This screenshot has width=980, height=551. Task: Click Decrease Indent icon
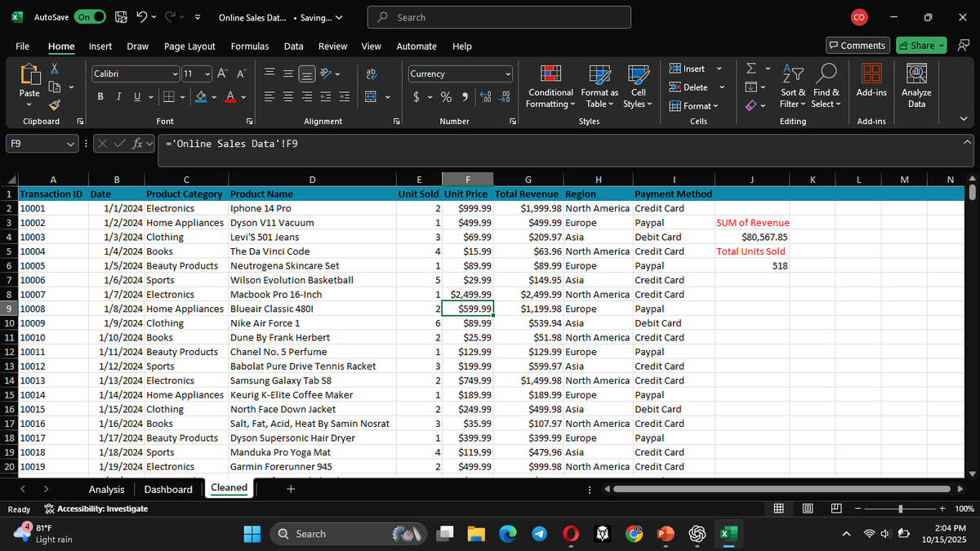(327, 97)
